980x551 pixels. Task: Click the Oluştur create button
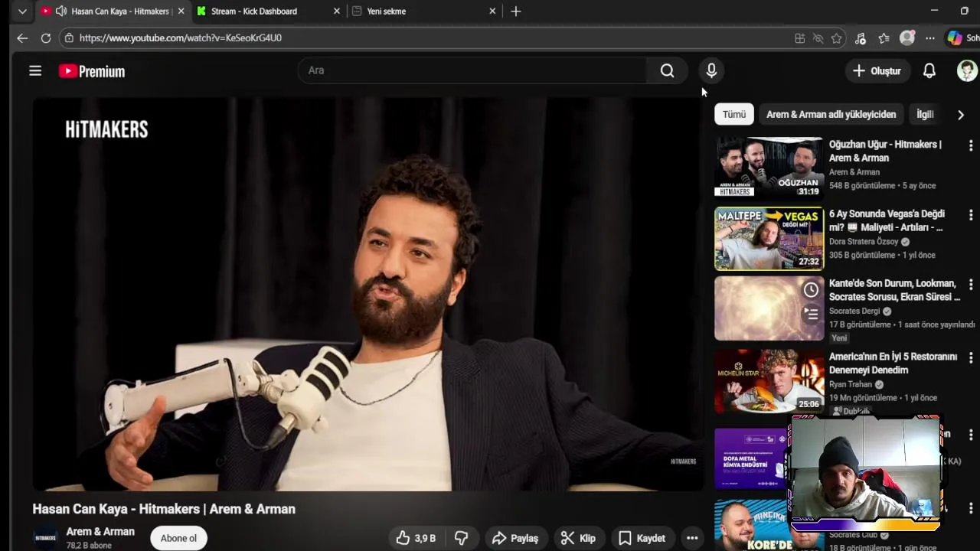[x=877, y=71]
